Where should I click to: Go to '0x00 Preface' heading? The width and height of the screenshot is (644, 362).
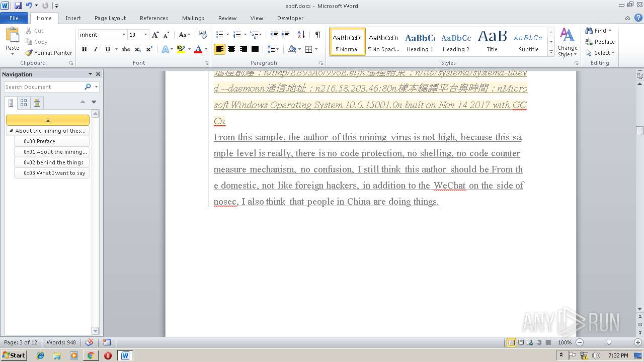(x=52, y=141)
